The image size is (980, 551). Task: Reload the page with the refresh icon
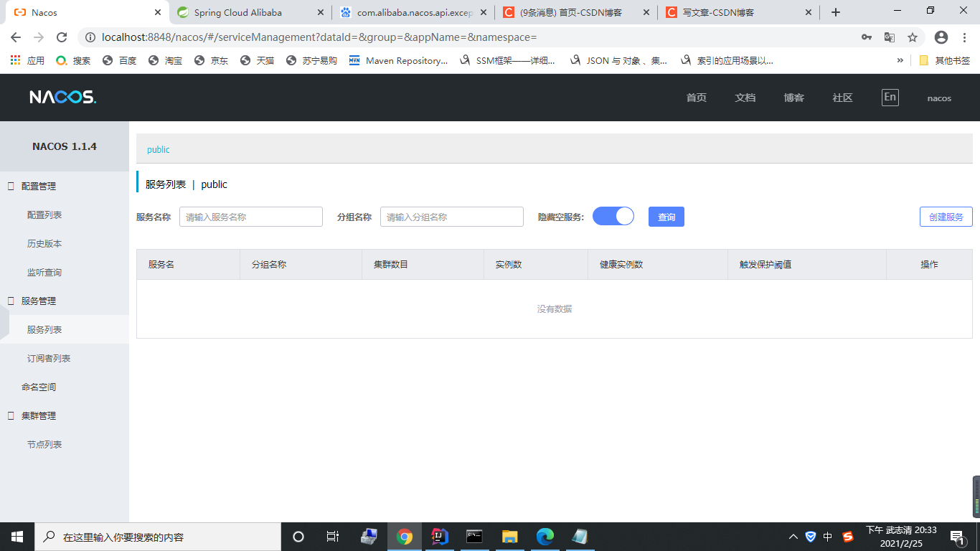(x=61, y=37)
